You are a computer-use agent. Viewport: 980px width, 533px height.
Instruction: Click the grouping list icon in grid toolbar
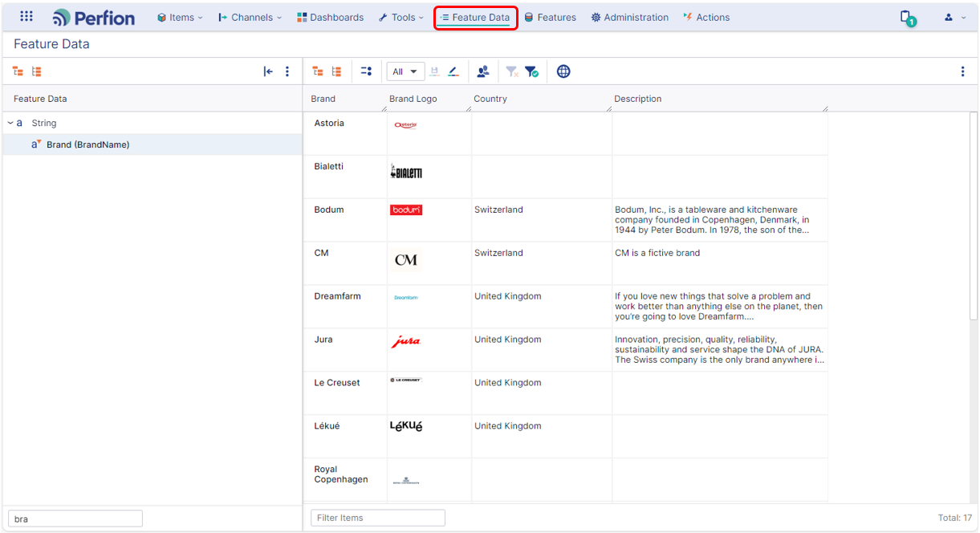[x=366, y=71]
